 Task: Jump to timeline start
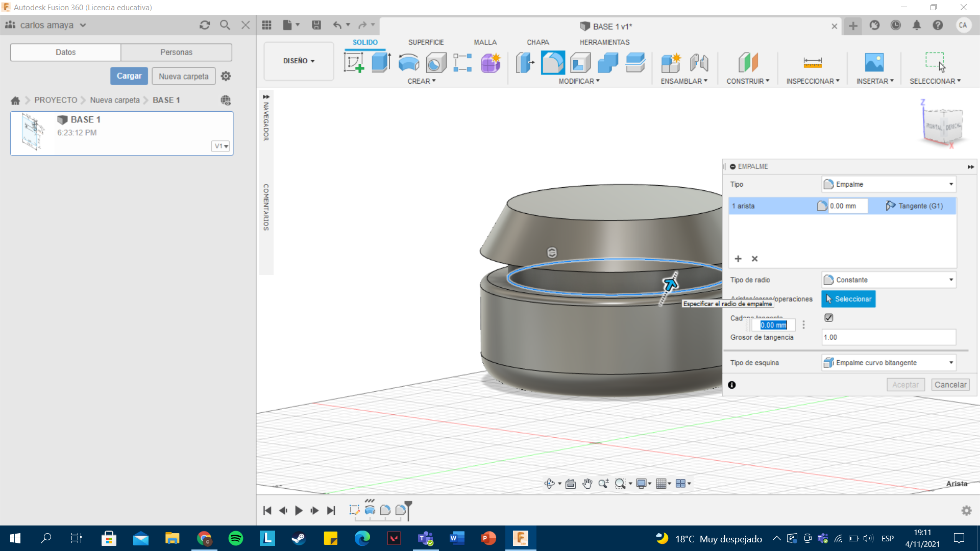(x=267, y=510)
